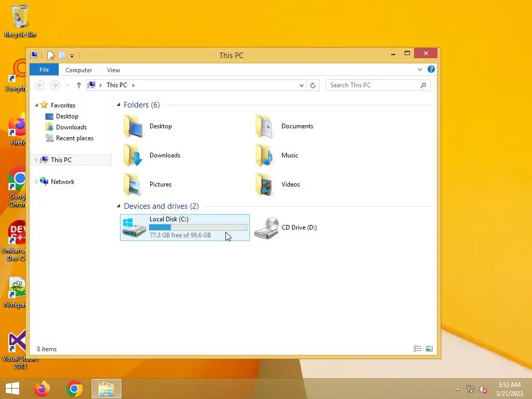Open the Pictures folder icon
532x399 pixels.
pos(133,184)
